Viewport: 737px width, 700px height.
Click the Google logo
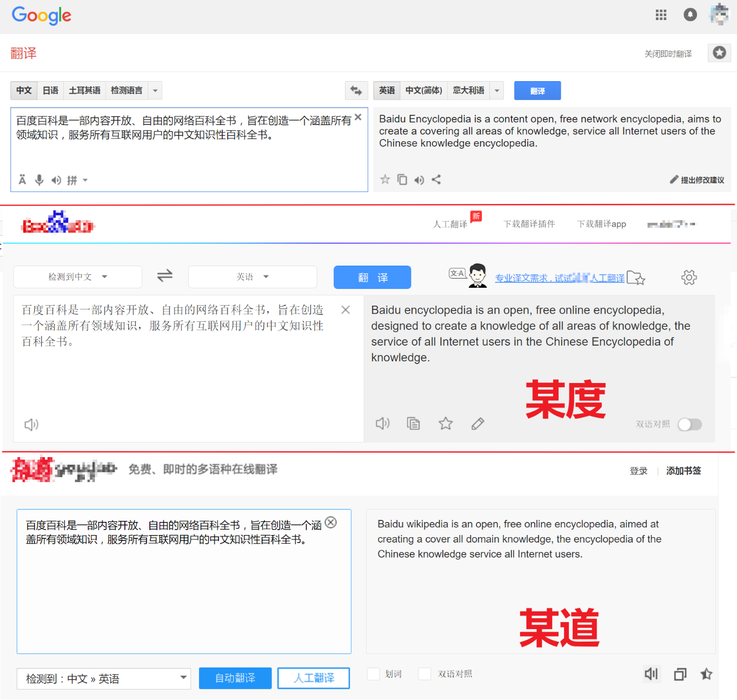point(42,16)
